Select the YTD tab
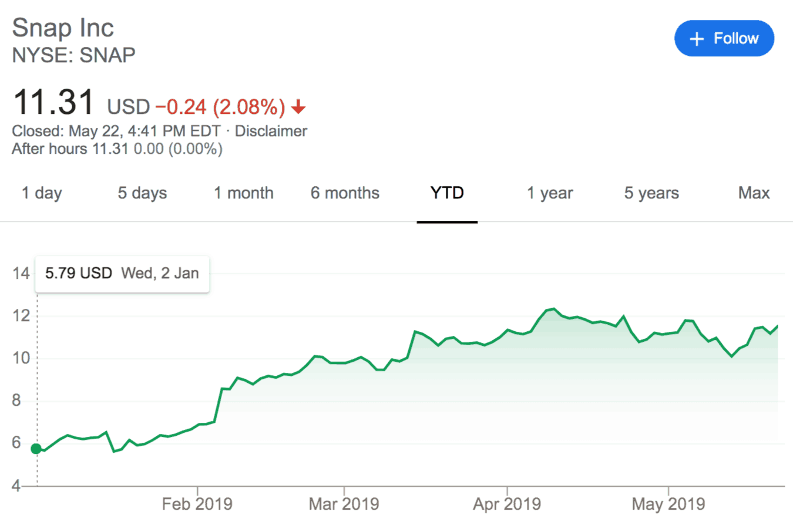Viewport: 793px width, 532px height. tap(447, 193)
